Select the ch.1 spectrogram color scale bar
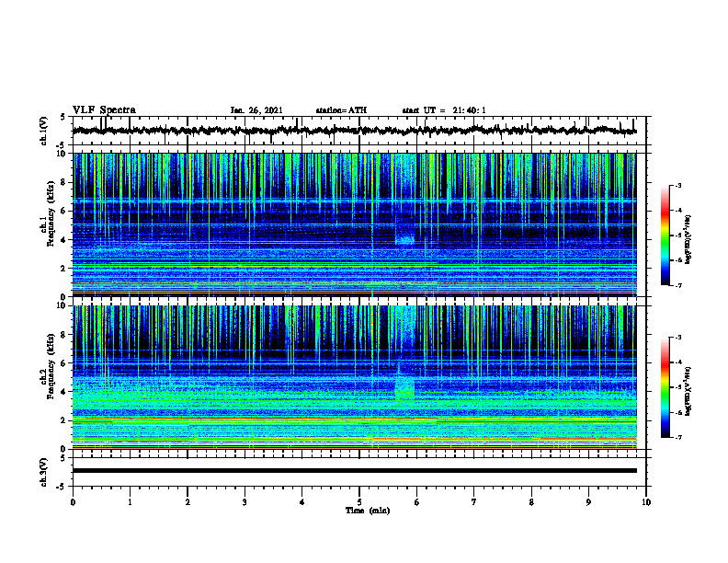728x563 pixels. click(665, 236)
